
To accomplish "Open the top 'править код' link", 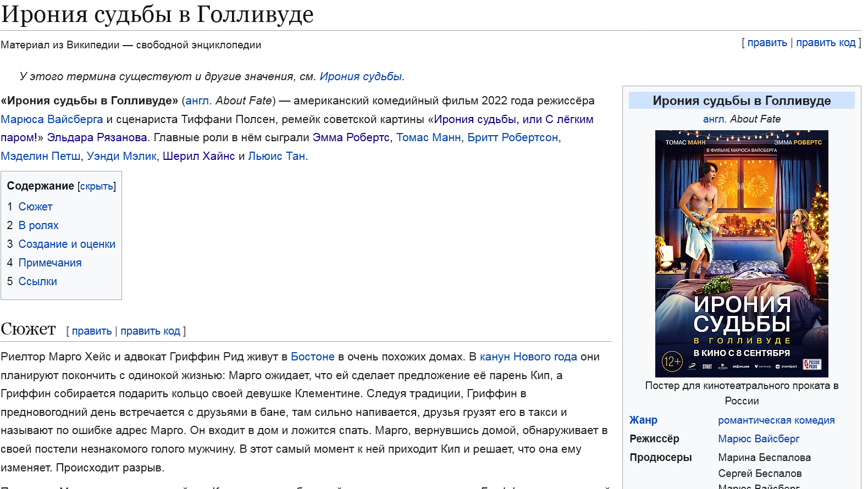I will [826, 43].
